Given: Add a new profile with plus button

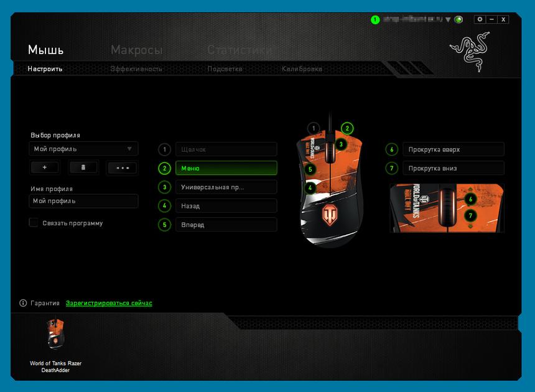Looking at the screenshot, I should (44, 167).
